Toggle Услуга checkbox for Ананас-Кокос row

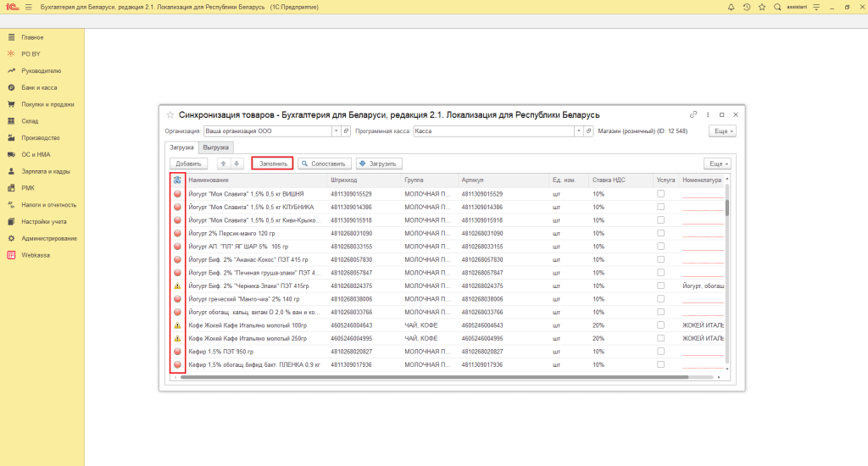point(660,259)
